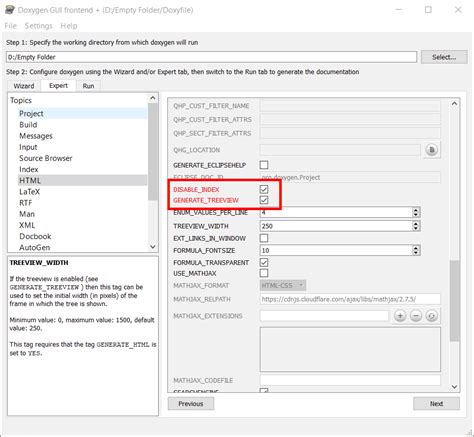Screen dimensions: 474x437
Task: Click the settings panel scroll-down arrow
Action: point(454,387)
